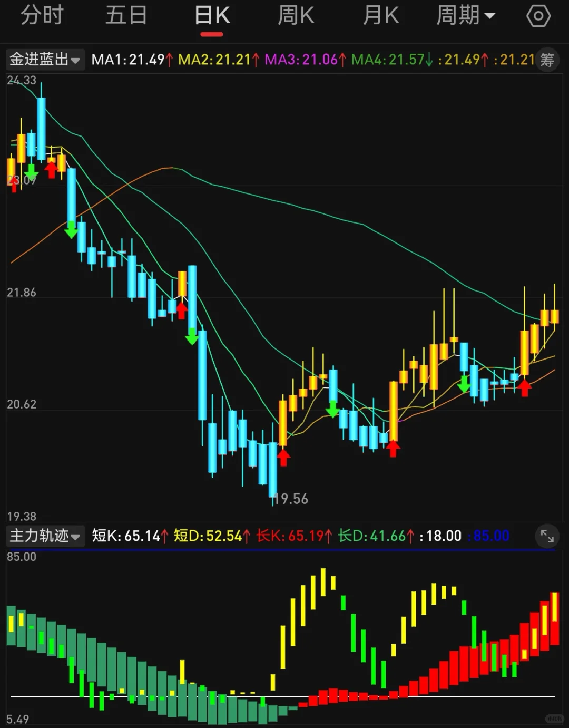Tap the 长K:65.19 reading

point(294,536)
